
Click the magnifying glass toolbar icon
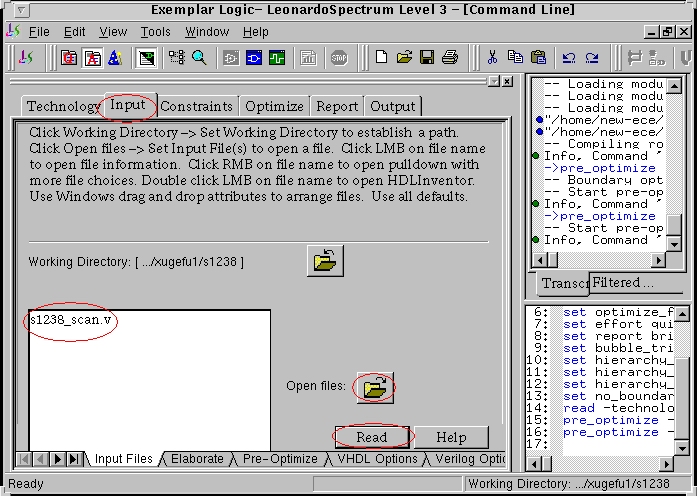click(x=199, y=58)
